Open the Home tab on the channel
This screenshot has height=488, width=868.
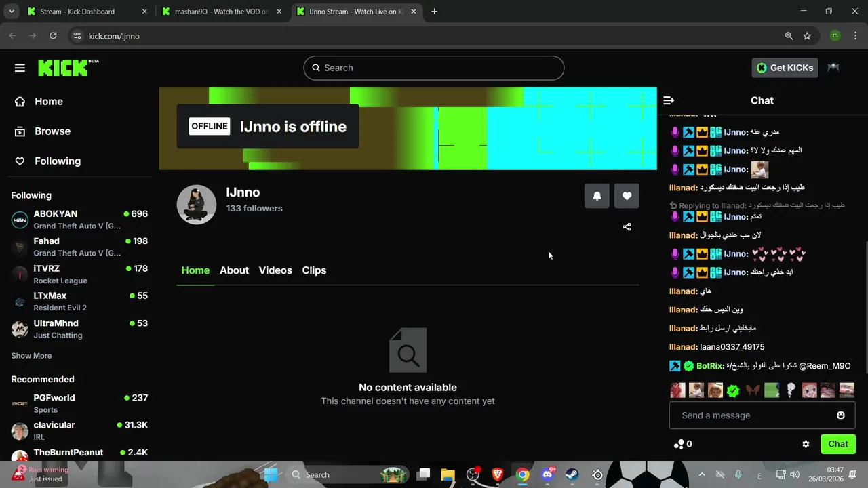click(x=195, y=270)
